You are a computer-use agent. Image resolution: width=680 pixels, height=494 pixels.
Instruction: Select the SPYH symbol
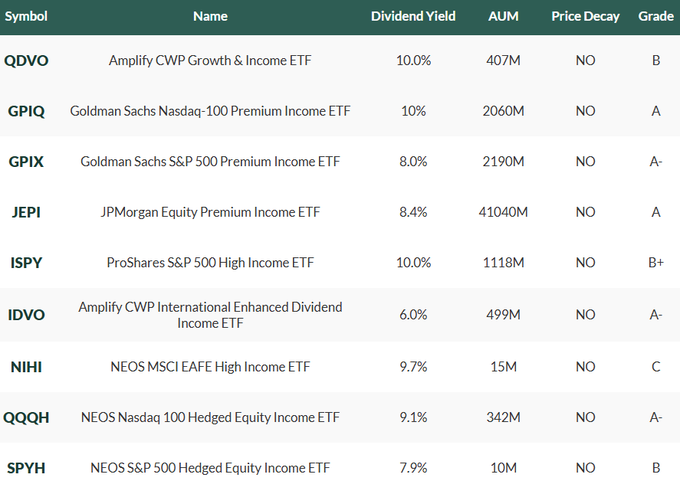tap(26, 468)
